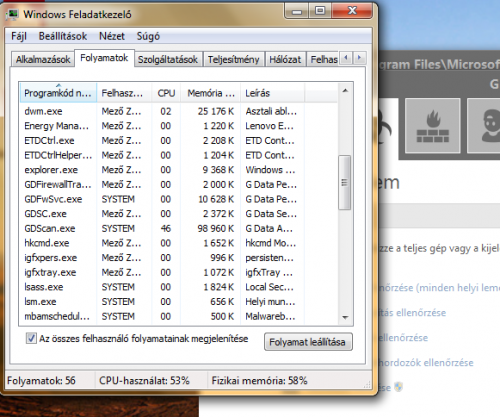Click the 25 176 K memory value
The height and width of the screenshot is (417, 500).
(216, 111)
